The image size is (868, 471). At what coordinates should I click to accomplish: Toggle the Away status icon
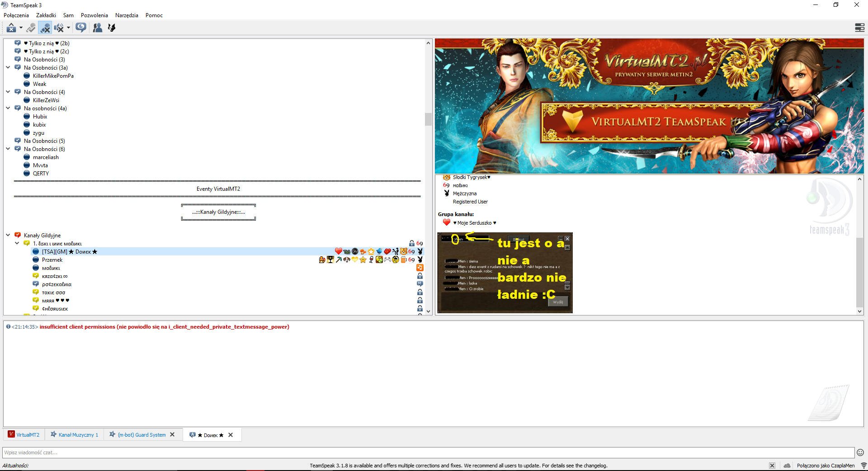(31, 28)
